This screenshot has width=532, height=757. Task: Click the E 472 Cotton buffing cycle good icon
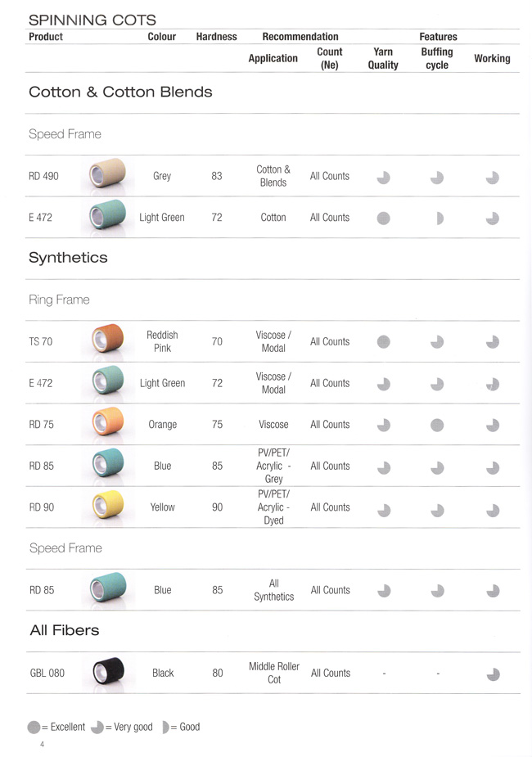click(x=440, y=219)
